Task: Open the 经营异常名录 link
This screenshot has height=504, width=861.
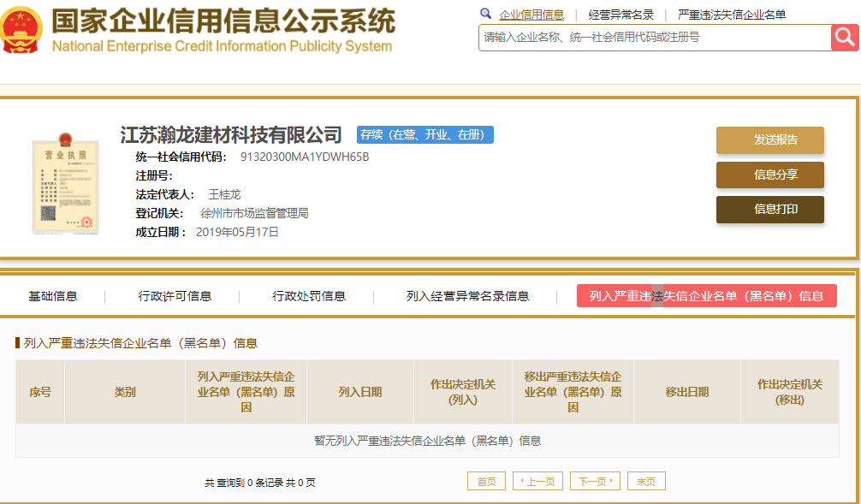Action: (x=621, y=15)
